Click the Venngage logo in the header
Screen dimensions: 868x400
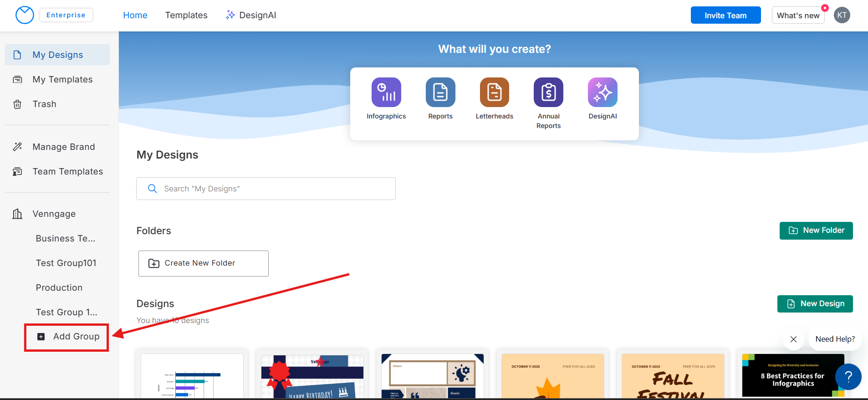tap(25, 15)
